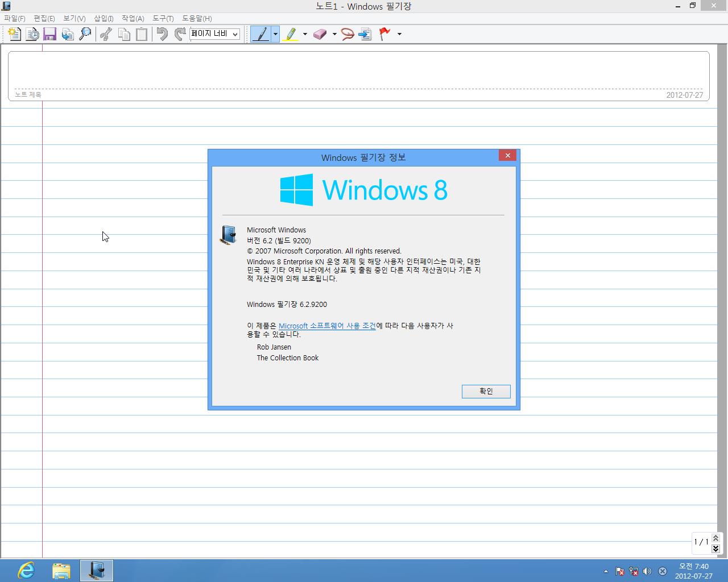Click the 'Rob Jansen' licensee name
The width and height of the screenshot is (728, 582).
click(x=274, y=347)
